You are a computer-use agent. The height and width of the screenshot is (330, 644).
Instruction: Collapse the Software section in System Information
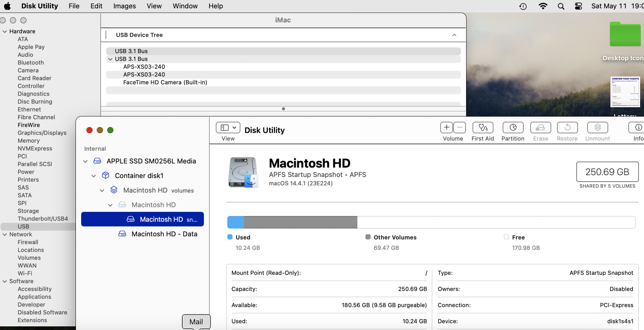[5, 281]
